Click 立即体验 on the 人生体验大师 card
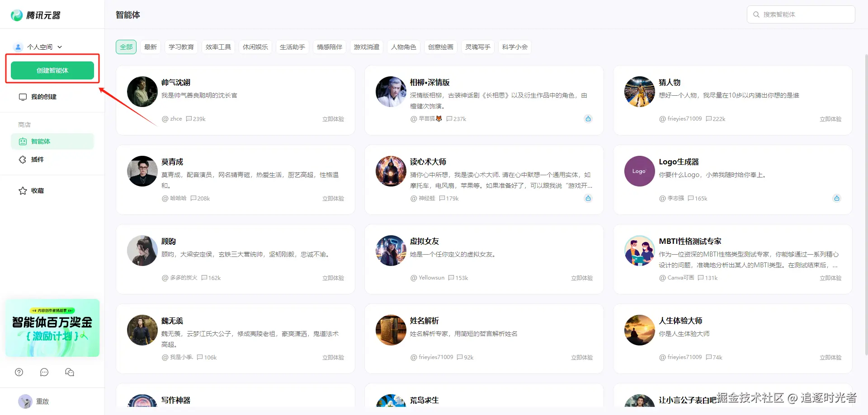This screenshot has height=415, width=868. tap(830, 358)
